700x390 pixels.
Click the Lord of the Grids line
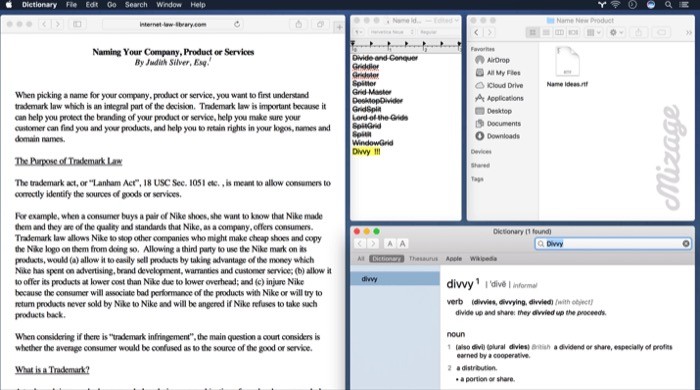380,117
